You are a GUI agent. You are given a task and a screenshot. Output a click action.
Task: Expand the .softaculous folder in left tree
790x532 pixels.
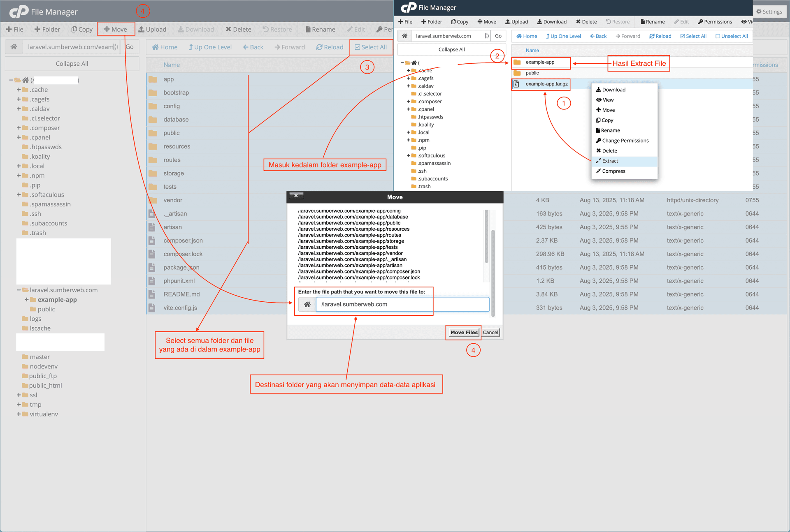19,195
